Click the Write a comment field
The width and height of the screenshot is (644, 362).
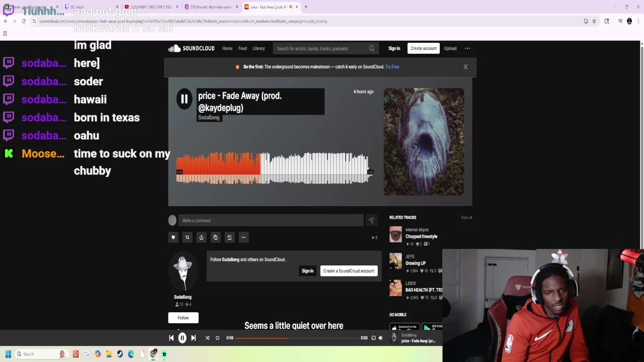pyautogui.click(x=271, y=220)
